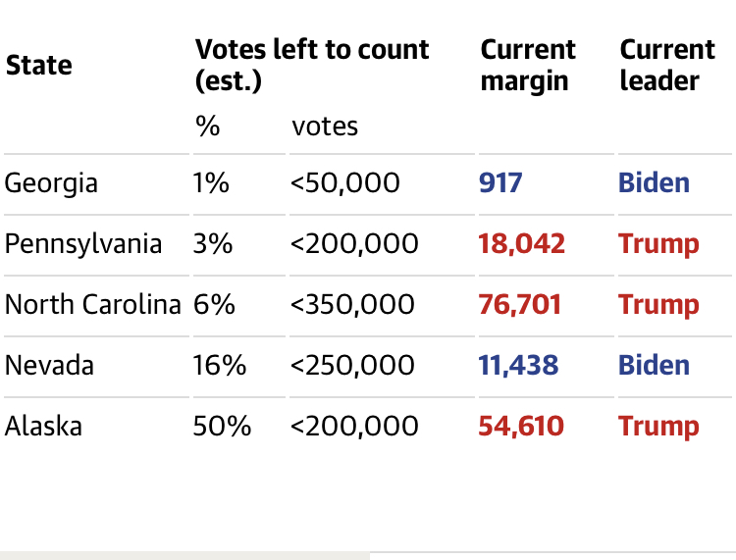Select the Alaska row label
736x560 pixels.
coord(43,426)
